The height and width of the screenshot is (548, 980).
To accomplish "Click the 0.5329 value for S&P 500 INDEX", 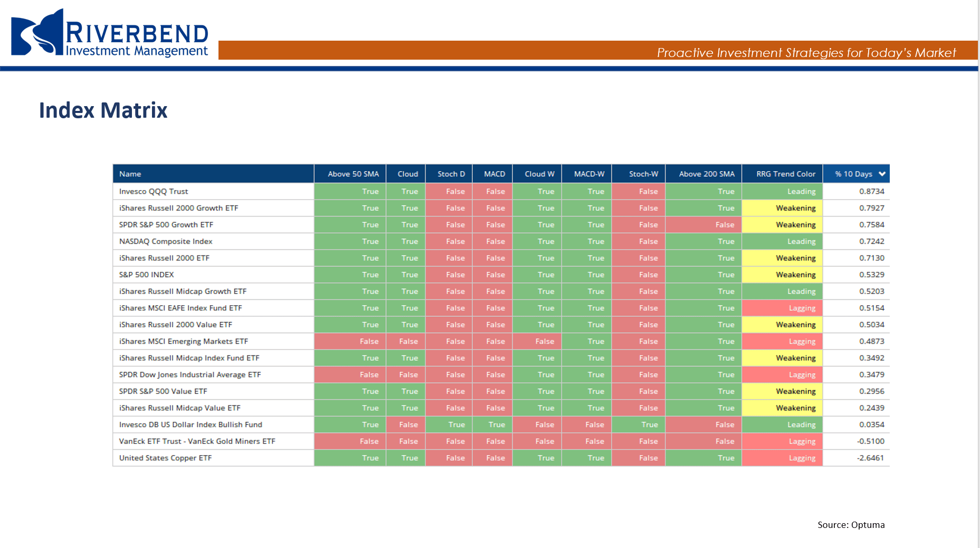I will pyautogui.click(x=871, y=275).
